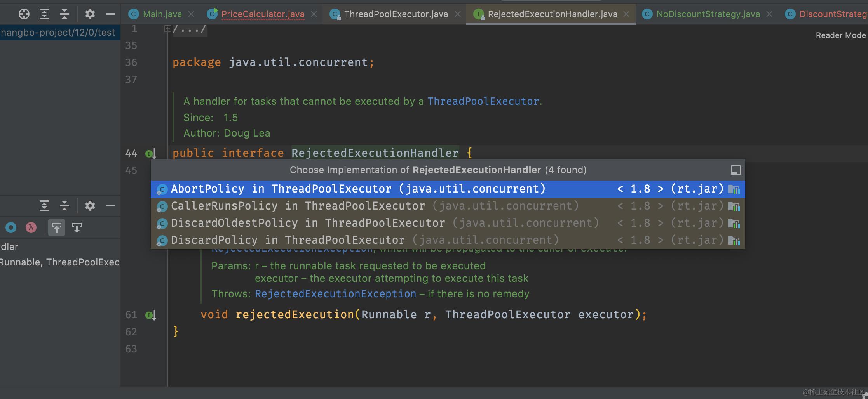
Task: Click the ThreadPoolExecutor.java locked class icon
Action: [x=335, y=14]
